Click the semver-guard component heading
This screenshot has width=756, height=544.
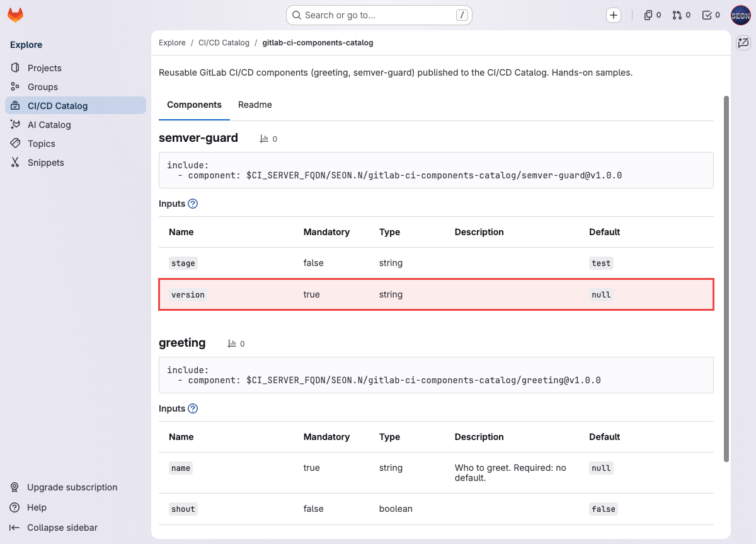[x=198, y=138]
